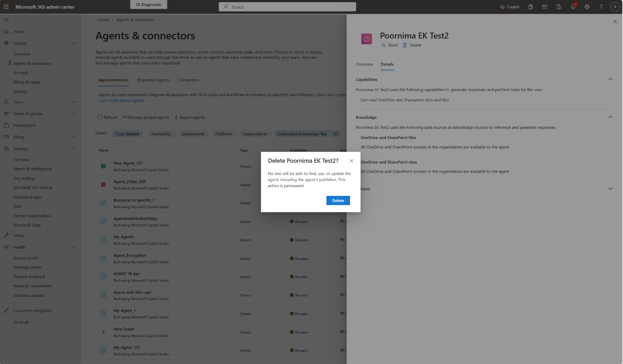The width and height of the screenshot is (623, 364).
Task: Open Overview under Copilot
Action: pos(21,54)
